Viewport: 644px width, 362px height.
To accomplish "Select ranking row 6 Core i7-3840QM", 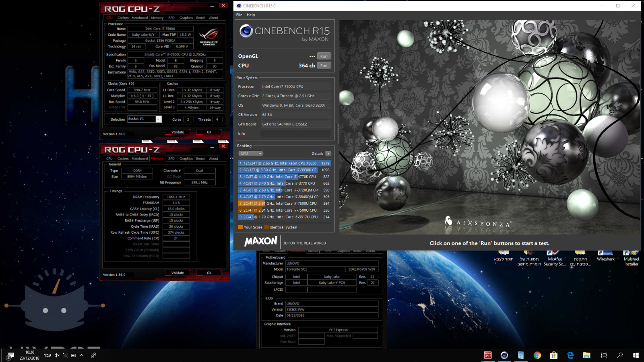I will (285, 197).
